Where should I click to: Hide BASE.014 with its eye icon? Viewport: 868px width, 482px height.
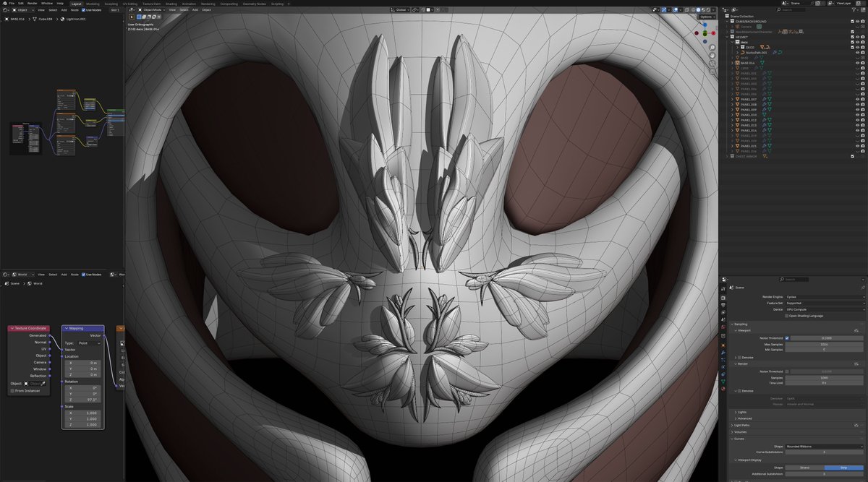click(x=858, y=63)
